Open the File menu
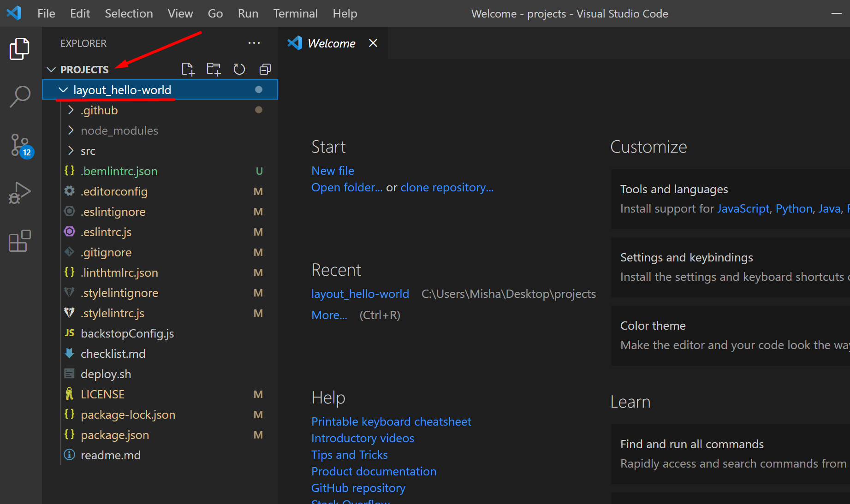The height and width of the screenshot is (504, 850). [46, 13]
